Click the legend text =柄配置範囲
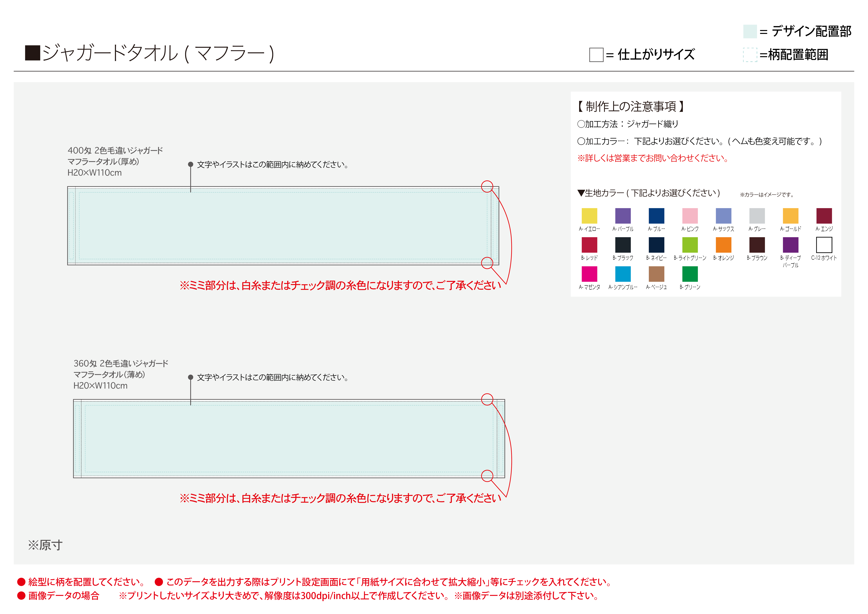The image size is (868, 614). click(794, 55)
